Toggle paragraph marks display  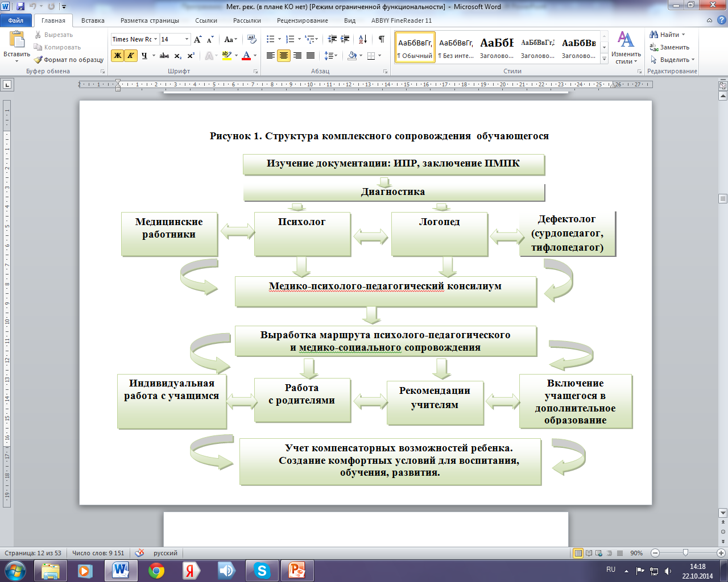point(381,39)
